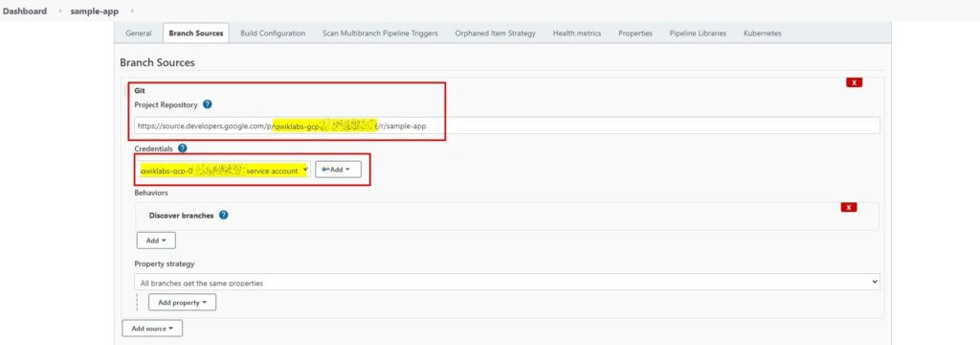
Task: Open help for Project Repository
Action: click(x=208, y=104)
